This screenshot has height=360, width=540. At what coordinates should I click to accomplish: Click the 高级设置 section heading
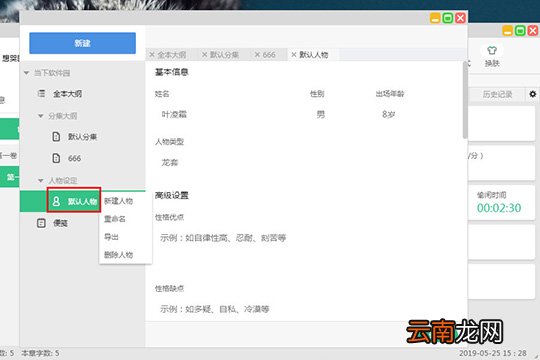(172, 195)
